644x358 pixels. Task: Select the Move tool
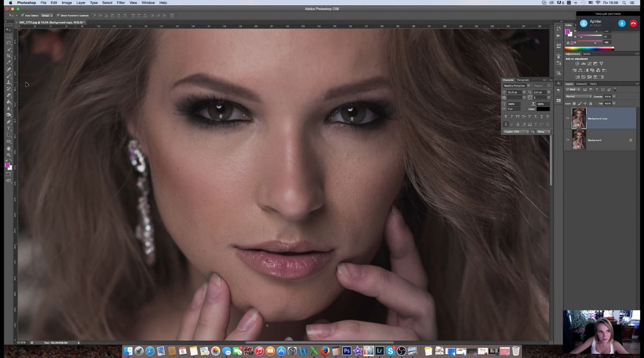click(9, 29)
